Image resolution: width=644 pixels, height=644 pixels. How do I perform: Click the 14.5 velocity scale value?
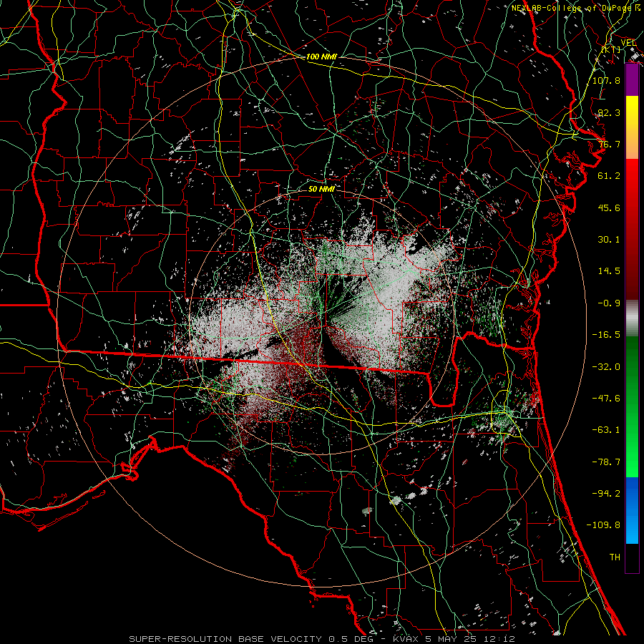click(609, 271)
